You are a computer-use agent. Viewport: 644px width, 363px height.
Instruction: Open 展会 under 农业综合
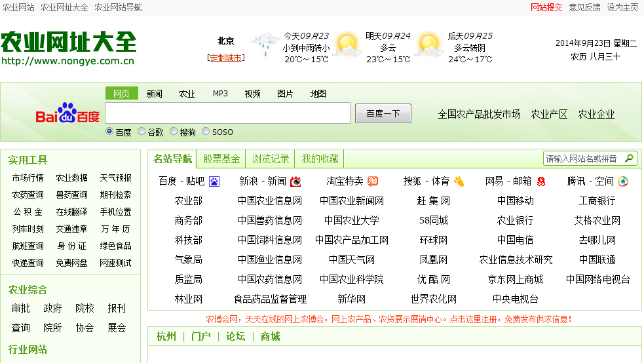click(117, 328)
